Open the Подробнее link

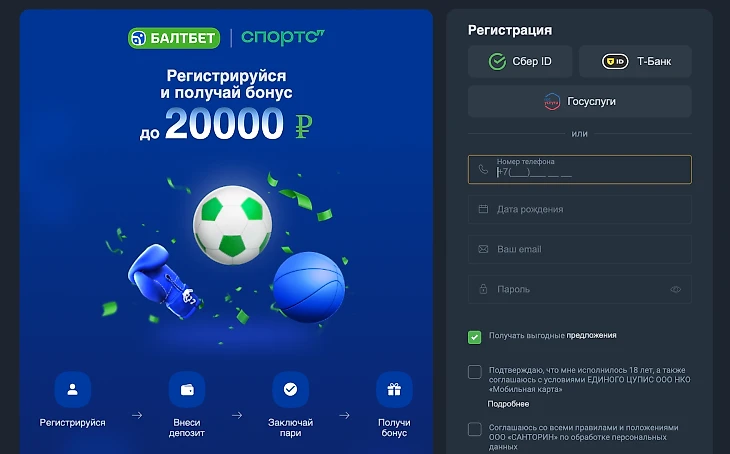tap(508, 404)
